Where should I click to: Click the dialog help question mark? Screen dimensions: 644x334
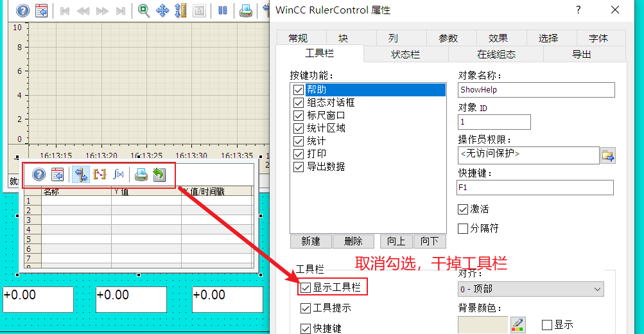pos(579,10)
